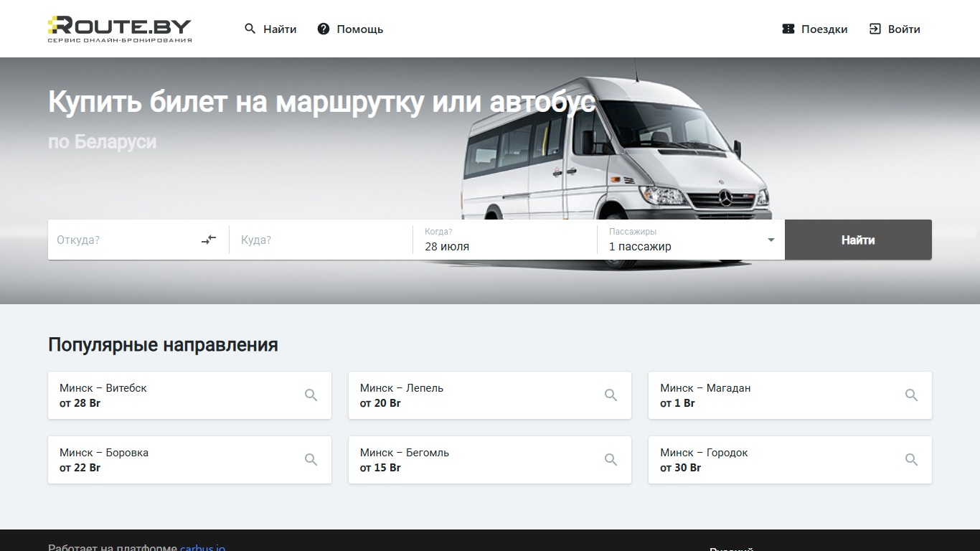
Task: Click search icon on Минск – Лепель card
Action: pos(611,395)
